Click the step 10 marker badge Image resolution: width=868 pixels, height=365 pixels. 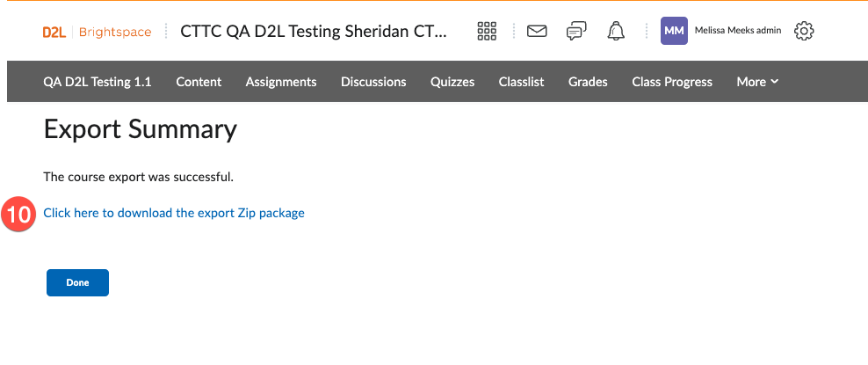pos(18,214)
